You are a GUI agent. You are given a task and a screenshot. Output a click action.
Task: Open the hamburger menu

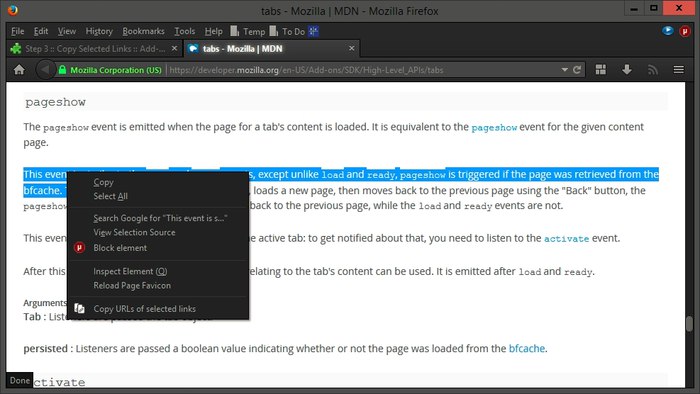(x=679, y=70)
